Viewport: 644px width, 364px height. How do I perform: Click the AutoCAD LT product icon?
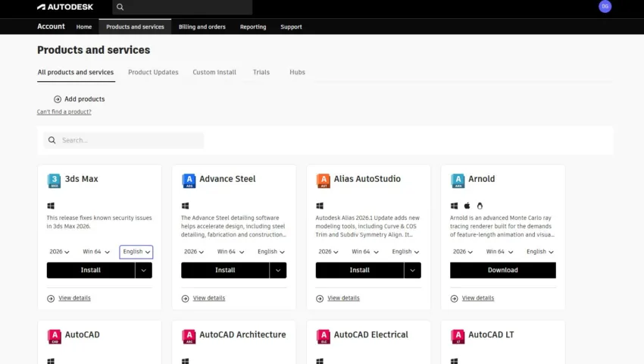[458, 337]
